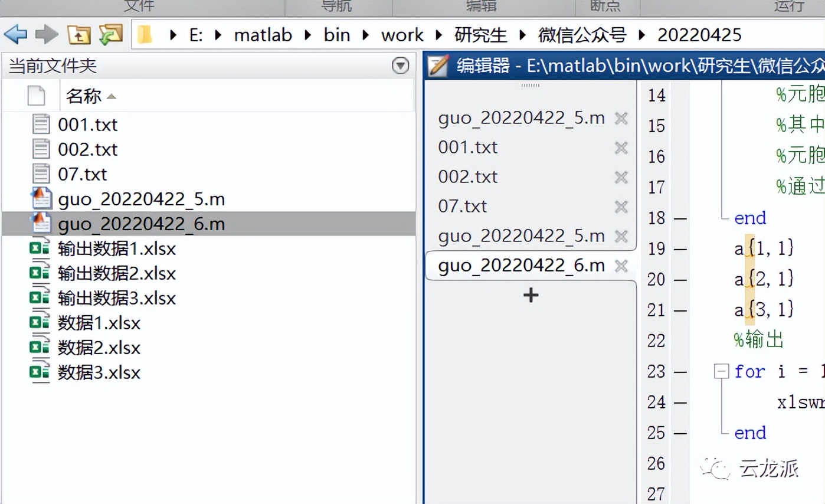Click the folder icon in the address bar
This screenshot has width=825, height=504.
[145, 34]
